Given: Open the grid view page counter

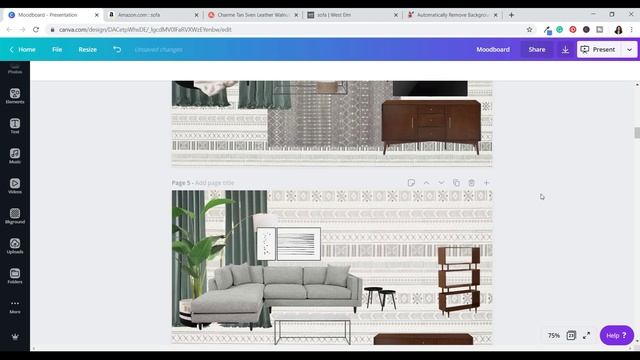Looking at the screenshot, I should coord(571,336).
